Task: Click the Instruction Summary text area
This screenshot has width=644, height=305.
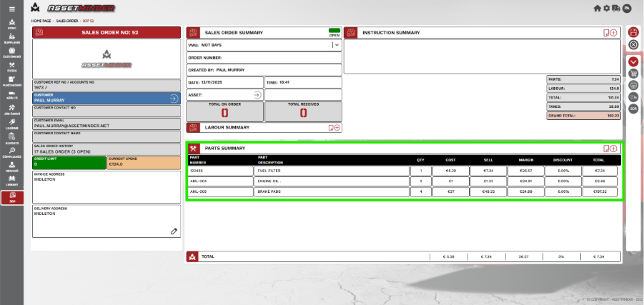Action: click(x=482, y=56)
